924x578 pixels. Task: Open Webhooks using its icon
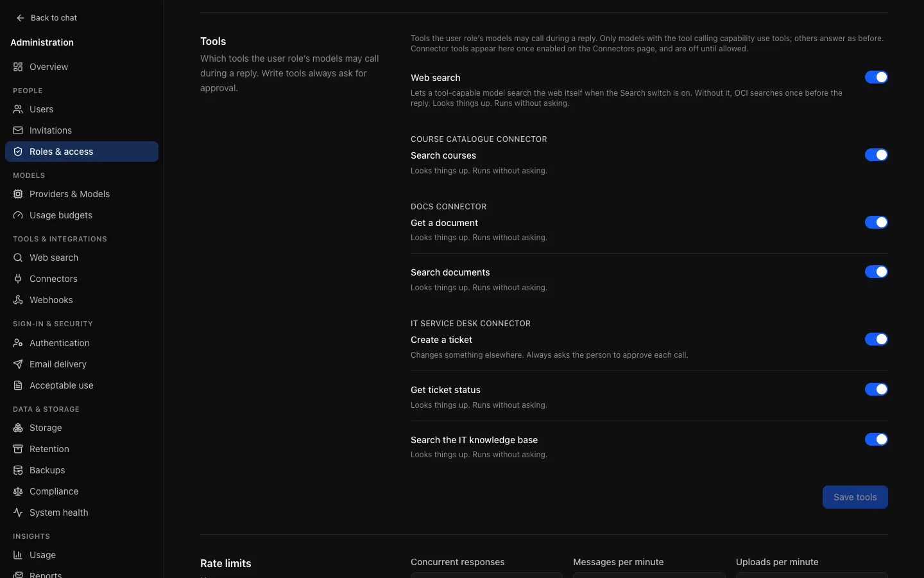pos(18,300)
